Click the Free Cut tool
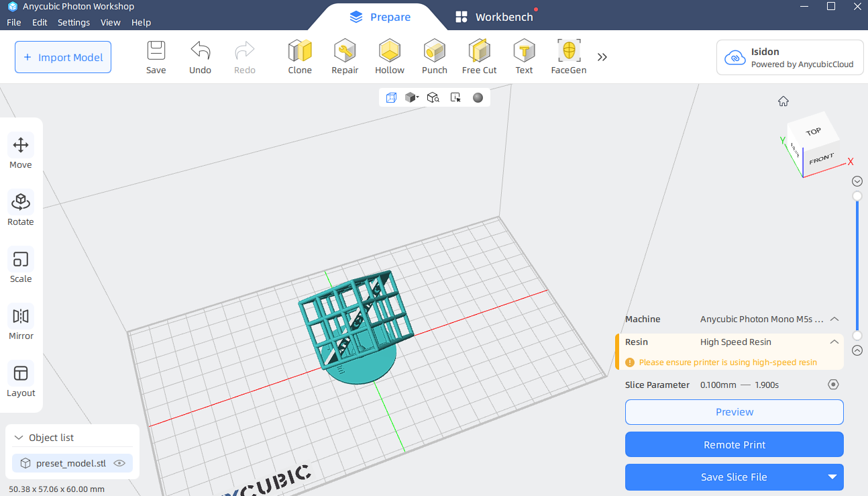The width and height of the screenshot is (868, 496). (479, 51)
